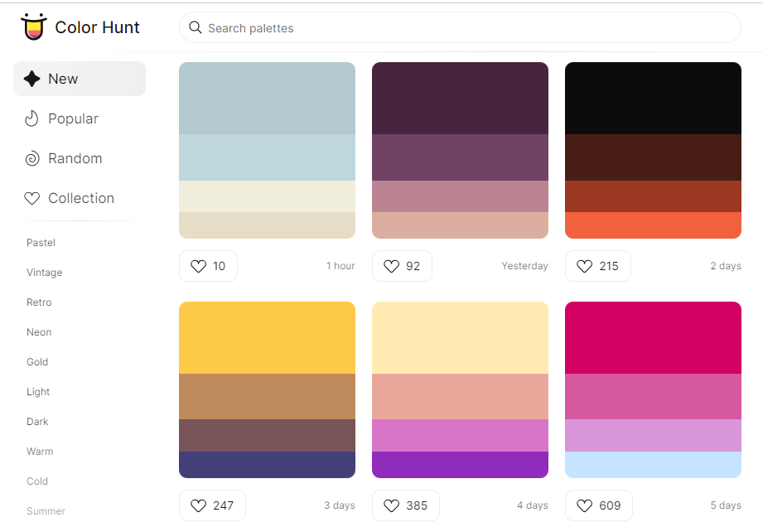Select the pale yellow top swatch
This screenshot has width=763, height=532.
[460, 338]
